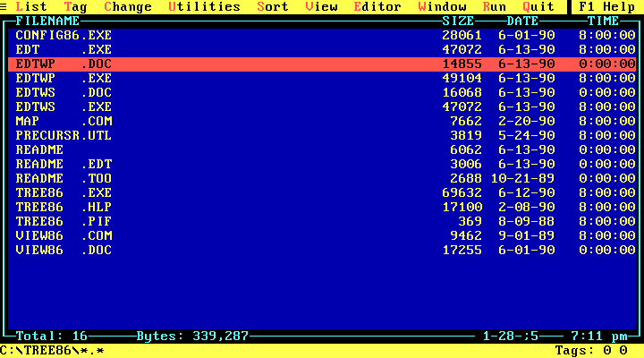Open the Sort menu
This screenshot has height=358, width=644.
(273, 7)
